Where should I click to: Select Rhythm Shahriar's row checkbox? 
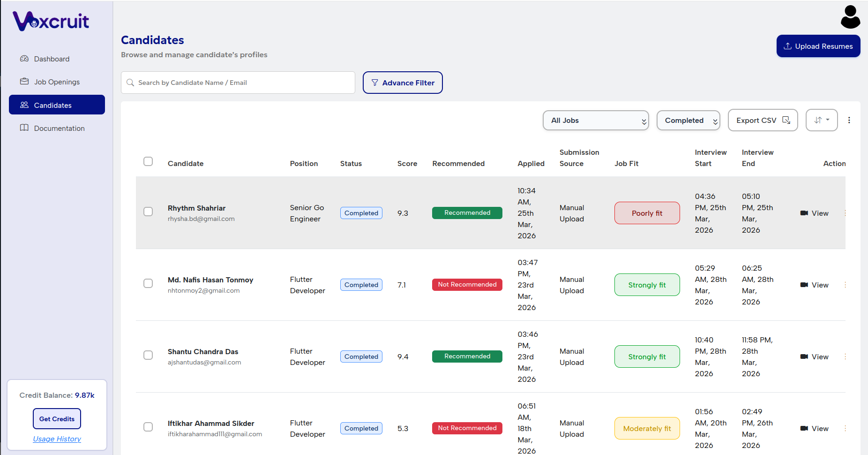pyautogui.click(x=148, y=212)
